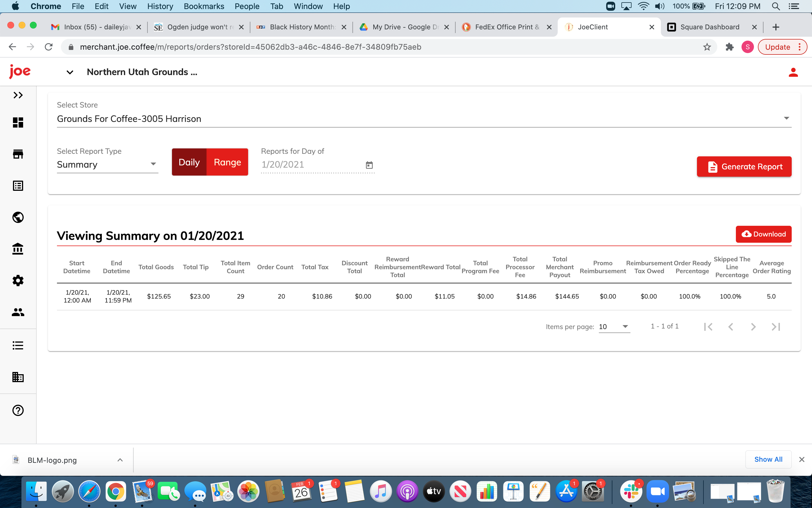The width and height of the screenshot is (812, 508).
Task: Expand BLM-logo.png download options
Action: [x=120, y=460]
